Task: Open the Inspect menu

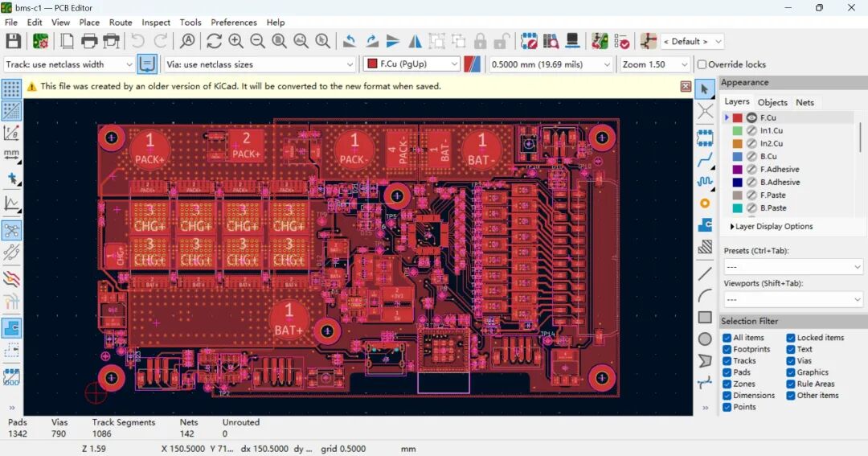Action: (156, 23)
